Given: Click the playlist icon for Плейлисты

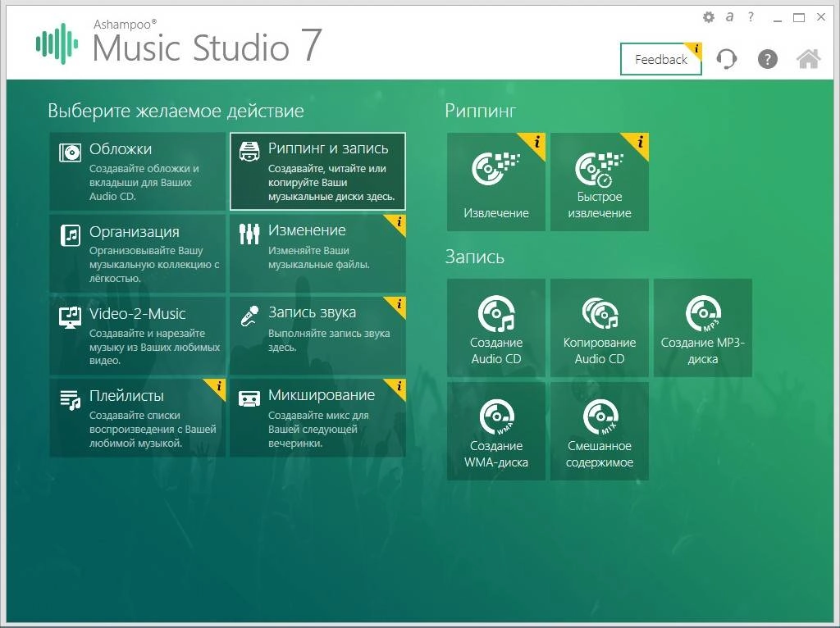Looking at the screenshot, I should (x=71, y=400).
